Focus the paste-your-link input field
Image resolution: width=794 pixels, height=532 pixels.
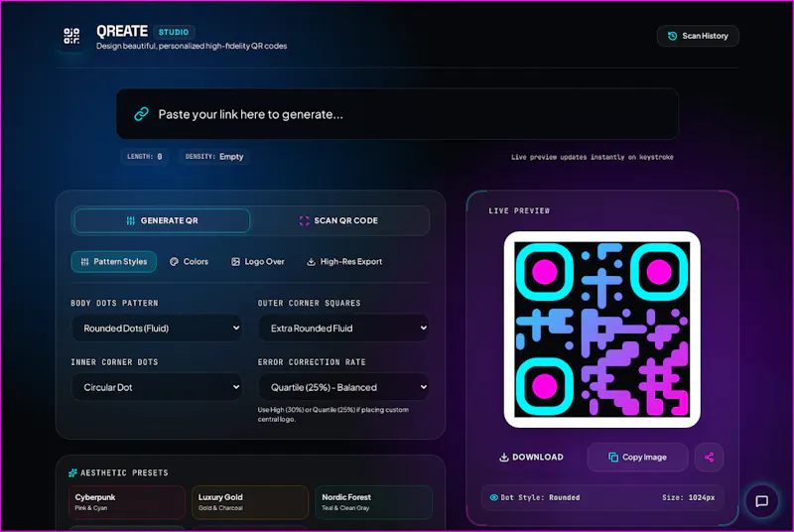397,114
